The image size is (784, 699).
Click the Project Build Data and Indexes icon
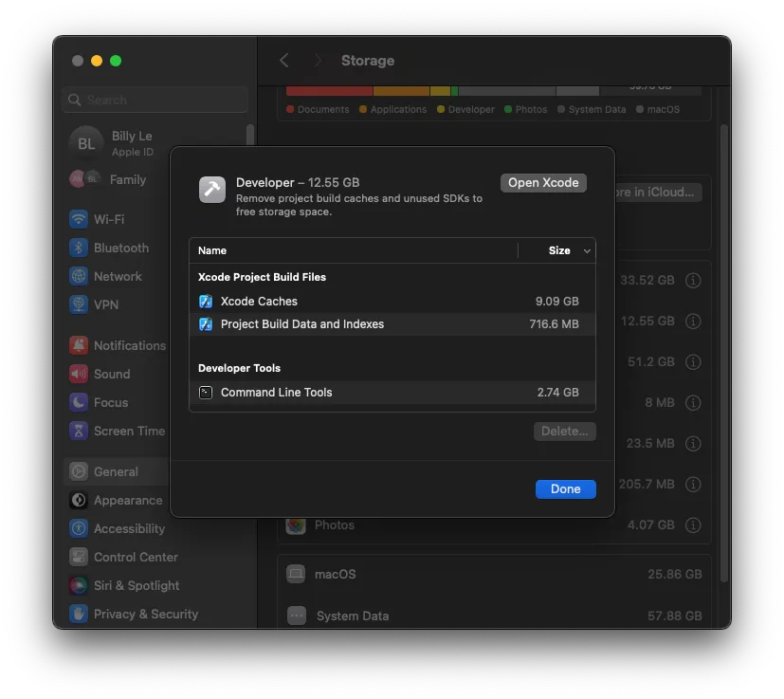click(206, 324)
